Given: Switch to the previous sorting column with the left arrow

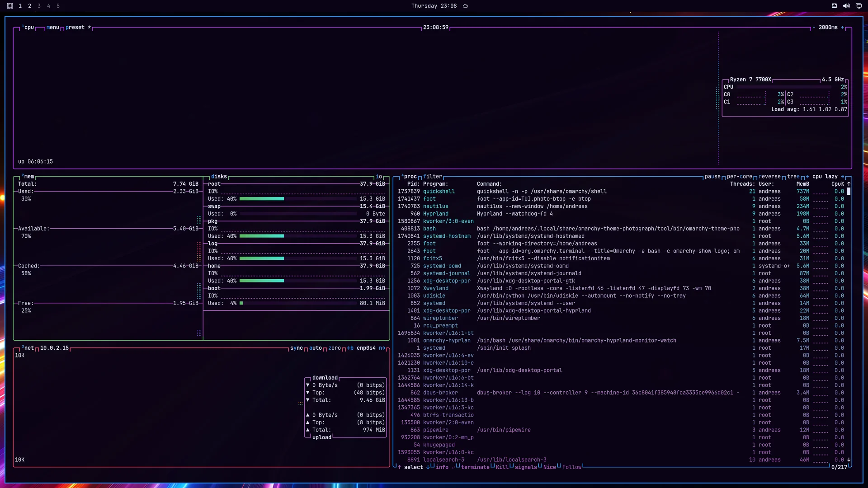Looking at the screenshot, I should pyautogui.click(x=807, y=177).
